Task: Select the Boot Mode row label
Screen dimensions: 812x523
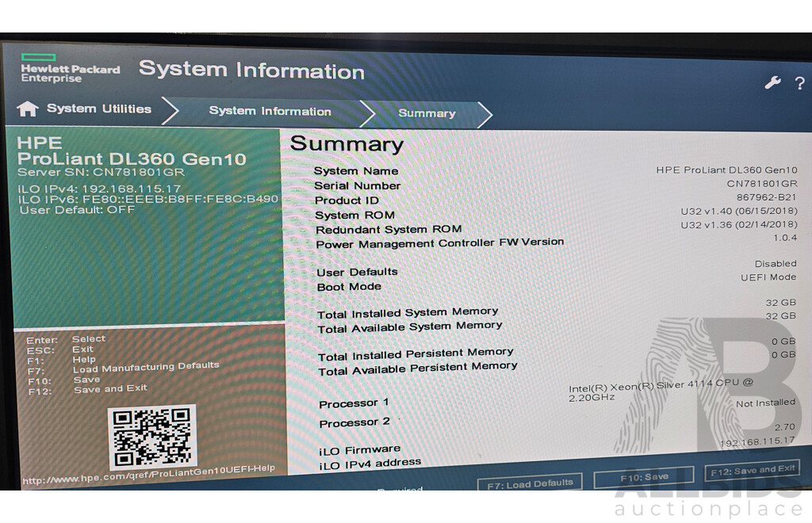Action: (x=349, y=287)
